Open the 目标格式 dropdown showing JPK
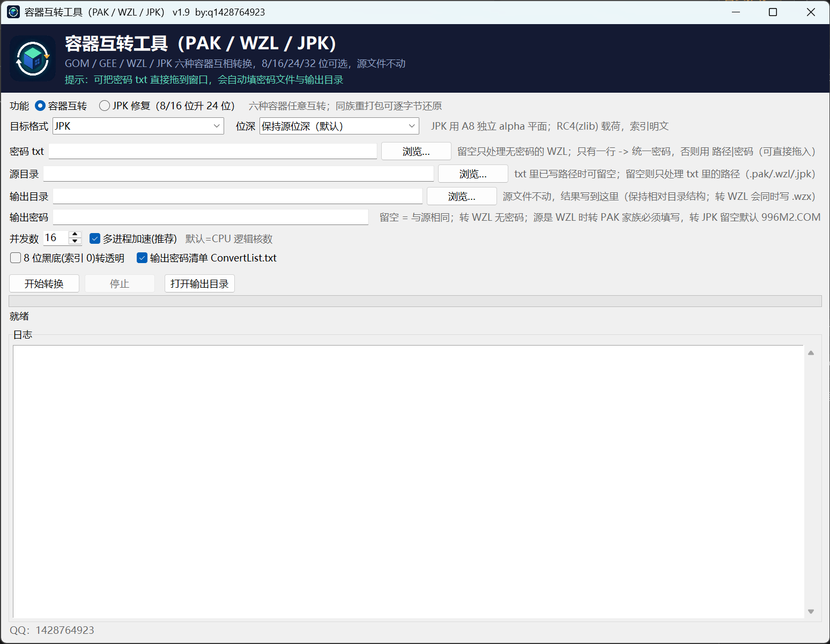This screenshot has height=644, width=830. [x=138, y=126]
